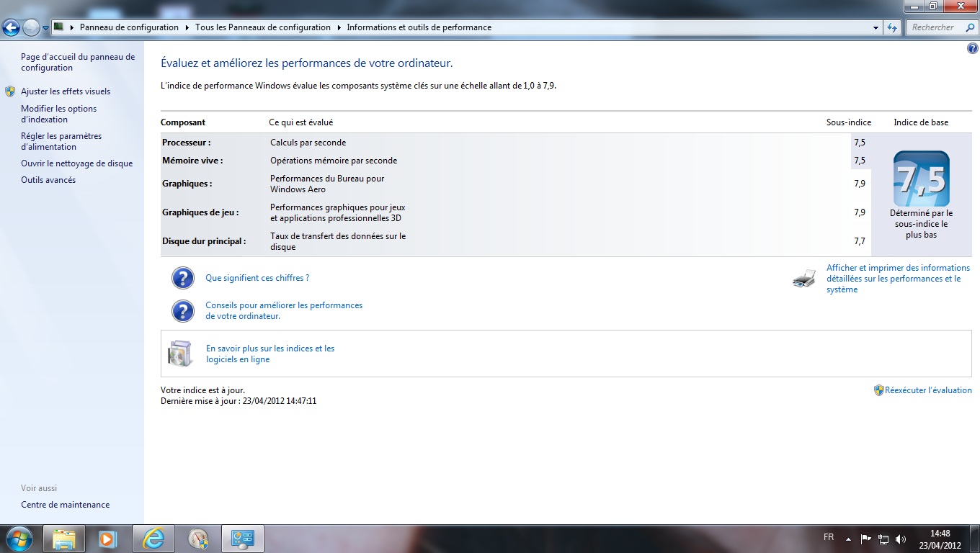Viewport: 980px width, 553px height.
Task: Open Internet Explorer from the taskbar
Action: [153, 539]
